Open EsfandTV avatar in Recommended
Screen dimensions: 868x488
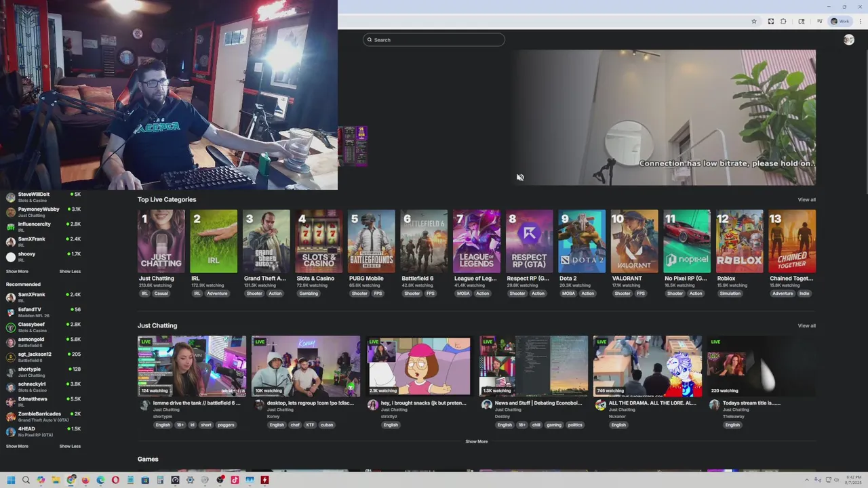[x=10, y=312]
